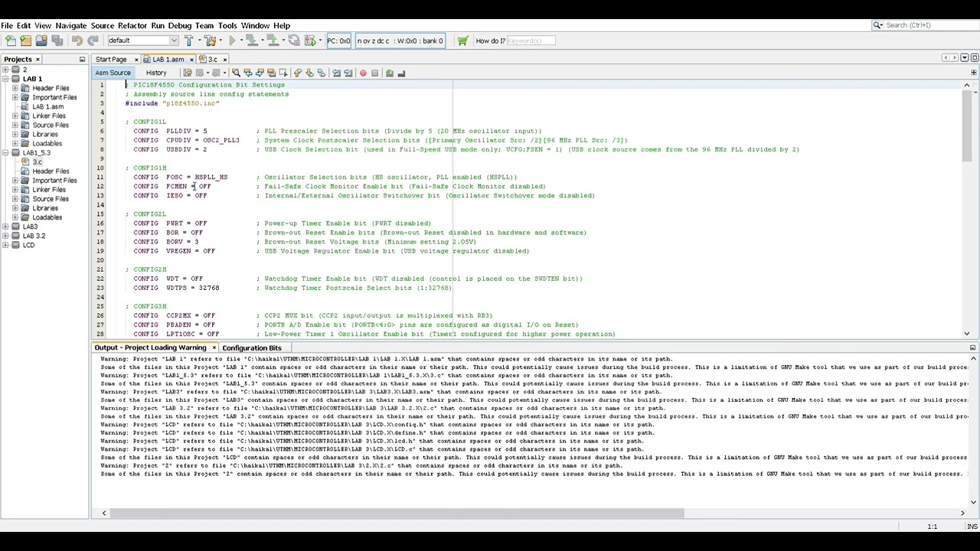The height and width of the screenshot is (551, 980).
Task: Click the Clean and Build icon
Action: [210, 41]
